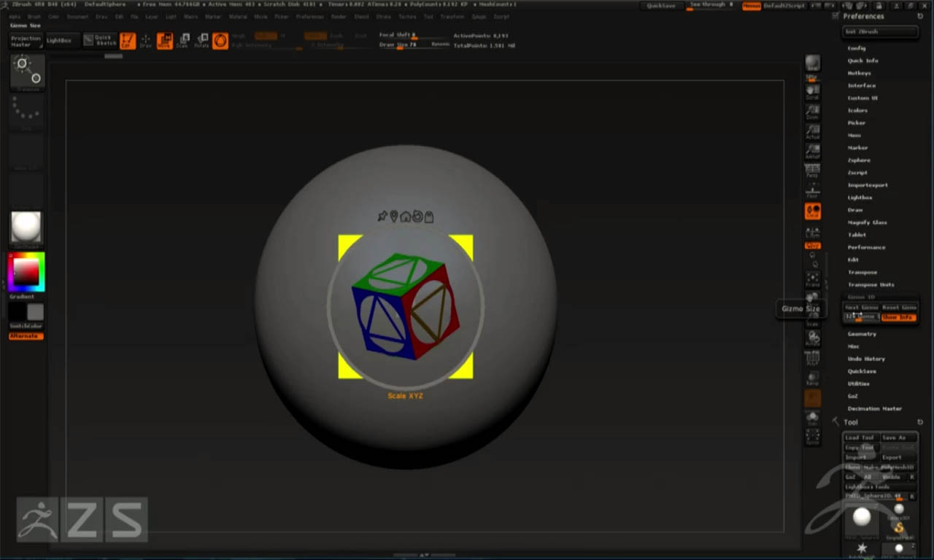Toggle the Persp perspective icon
This screenshot has height=560, width=934.
coord(812,171)
